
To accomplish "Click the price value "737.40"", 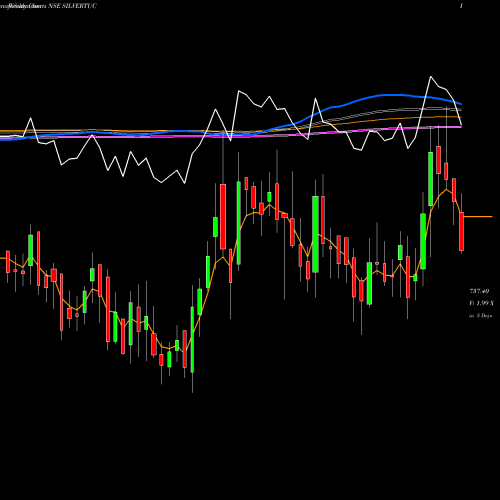I will point(479,291).
